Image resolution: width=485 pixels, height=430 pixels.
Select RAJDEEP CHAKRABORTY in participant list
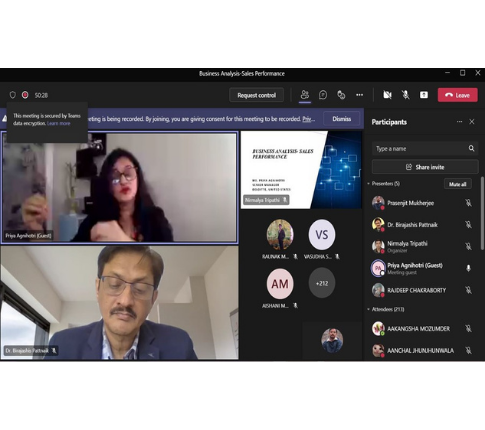tap(423, 290)
